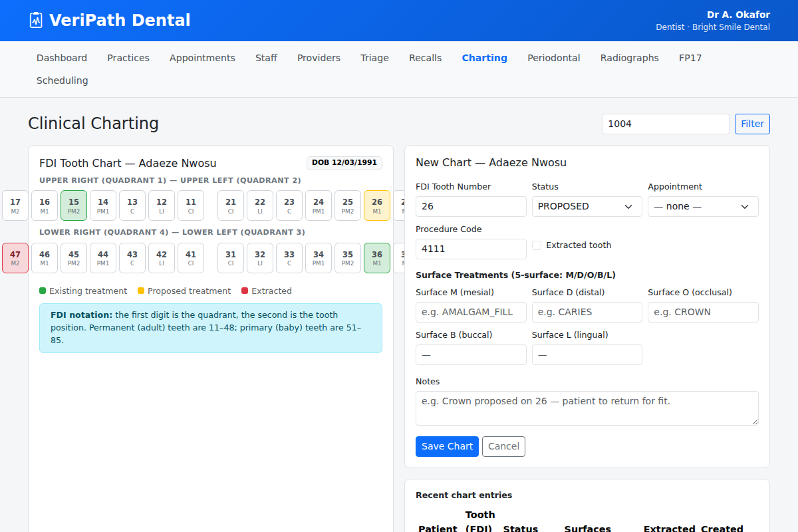Go to Scheduling
The width and height of the screenshot is (798, 532).
62,80
